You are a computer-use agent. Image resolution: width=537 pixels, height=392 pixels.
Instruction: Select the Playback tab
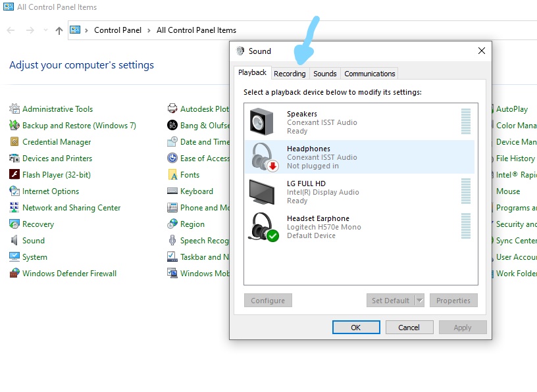pyautogui.click(x=253, y=72)
